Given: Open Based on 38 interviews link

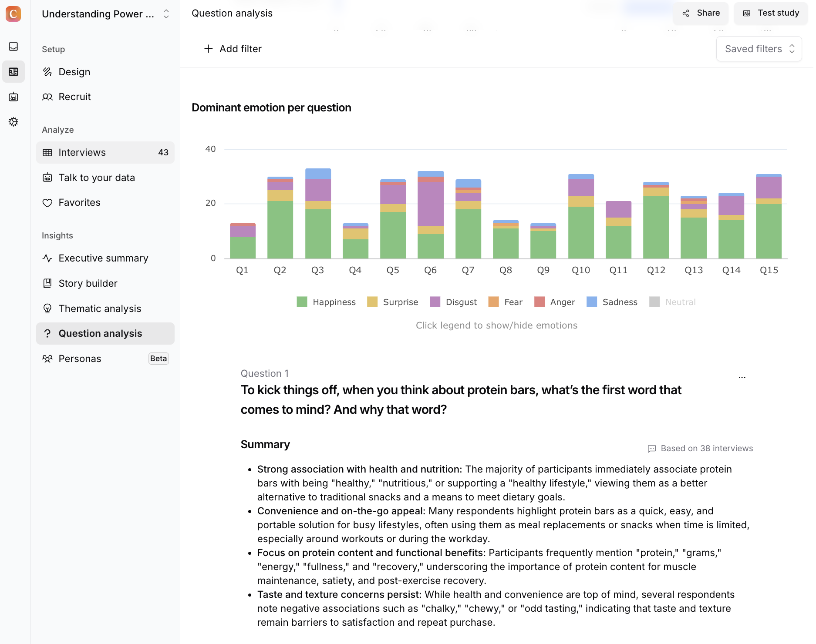Looking at the screenshot, I should click(701, 449).
